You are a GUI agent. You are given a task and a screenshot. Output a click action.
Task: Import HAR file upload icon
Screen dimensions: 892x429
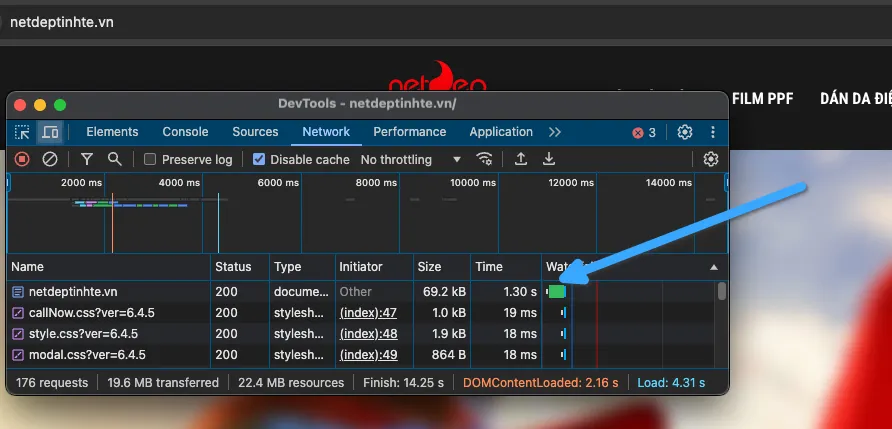[x=521, y=159]
